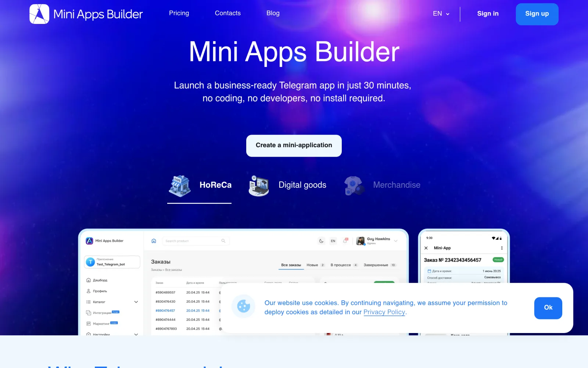Click Guy Hawkins avatar photo
This screenshot has height=368, width=588.
[x=361, y=241]
